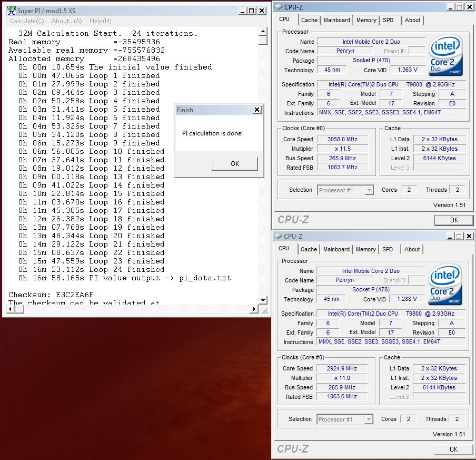Minimize the upper CPU-Z window
This screenshot has width=476, height=460.
point(451,7)
